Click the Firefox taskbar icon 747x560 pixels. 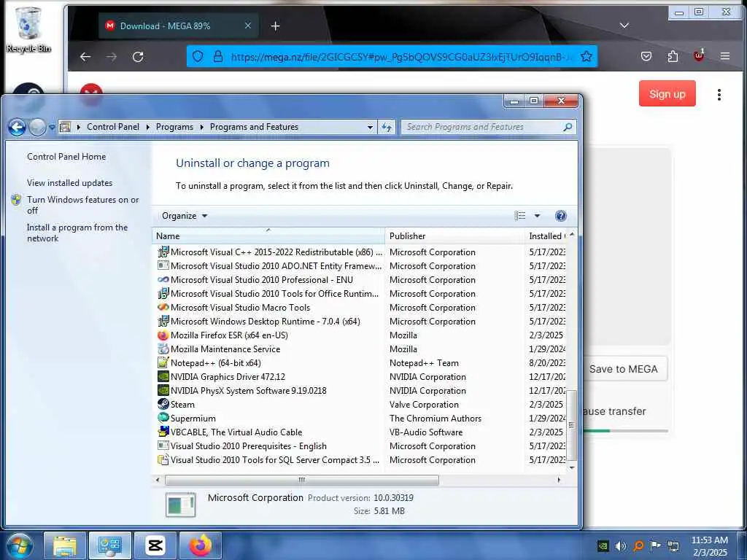coord(200,545)
